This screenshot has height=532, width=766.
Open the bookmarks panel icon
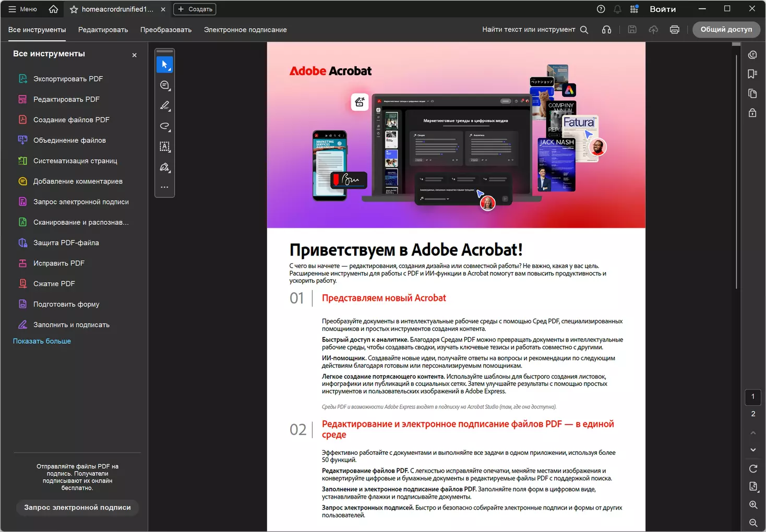[752, 74]
